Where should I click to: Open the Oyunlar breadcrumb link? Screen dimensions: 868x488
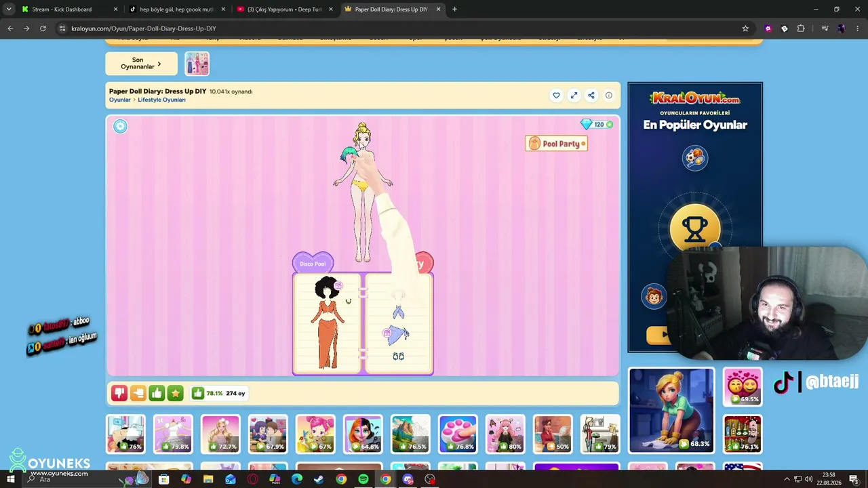pyautogui.click(x=119, y=100)
